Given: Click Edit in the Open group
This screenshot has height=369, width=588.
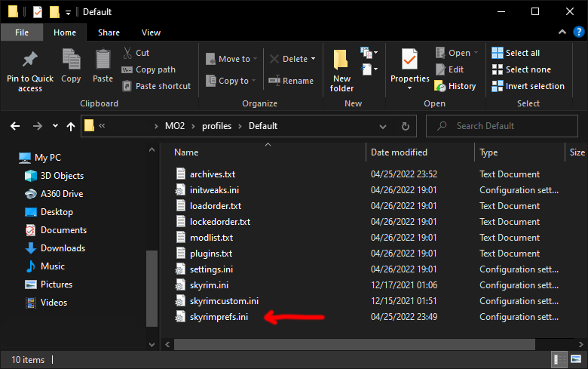Looking at the screenshot, I should [x=449, y=69].
